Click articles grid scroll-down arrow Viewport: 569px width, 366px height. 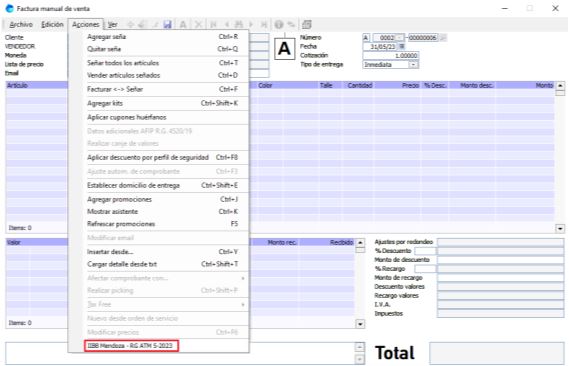tap(560, 229)
